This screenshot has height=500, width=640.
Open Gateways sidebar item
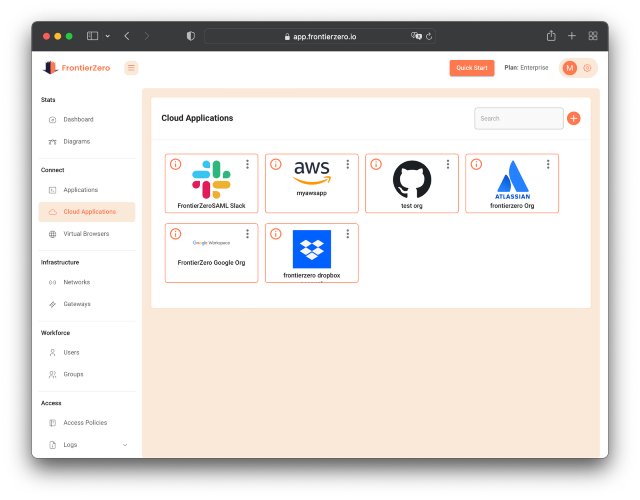click(87, 304)
